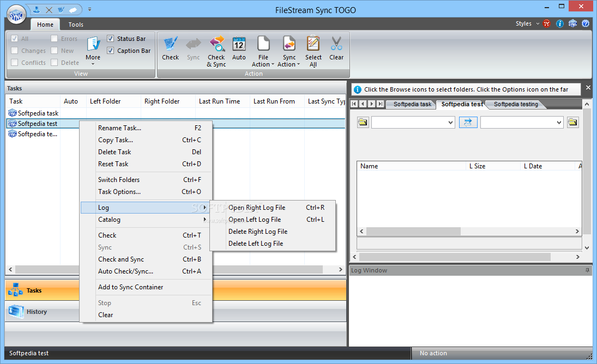The width and height of the screenshot is (597, 364).
Task: Switch to the Softpedia task tab
Action: click(x=412, y=104)
